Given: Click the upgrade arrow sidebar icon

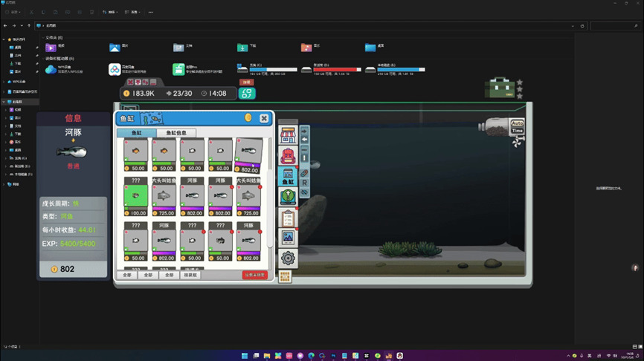Looking at the screenshot, I should click(288, 196).
